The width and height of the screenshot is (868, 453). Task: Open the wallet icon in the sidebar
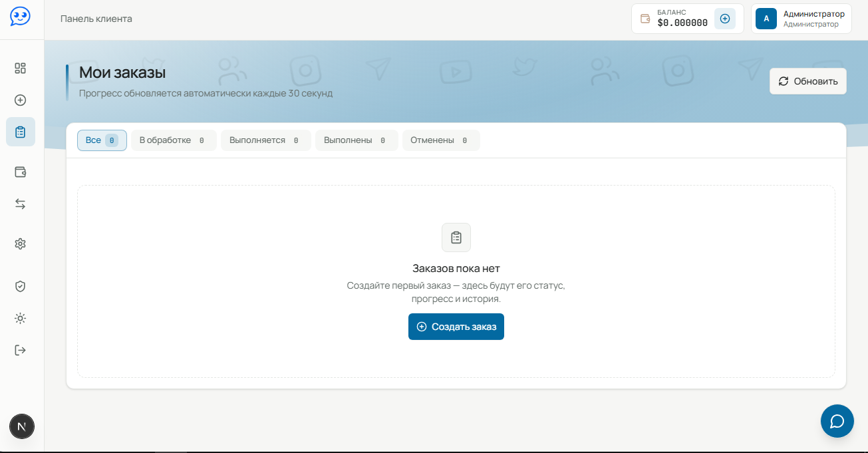[21, 172]
